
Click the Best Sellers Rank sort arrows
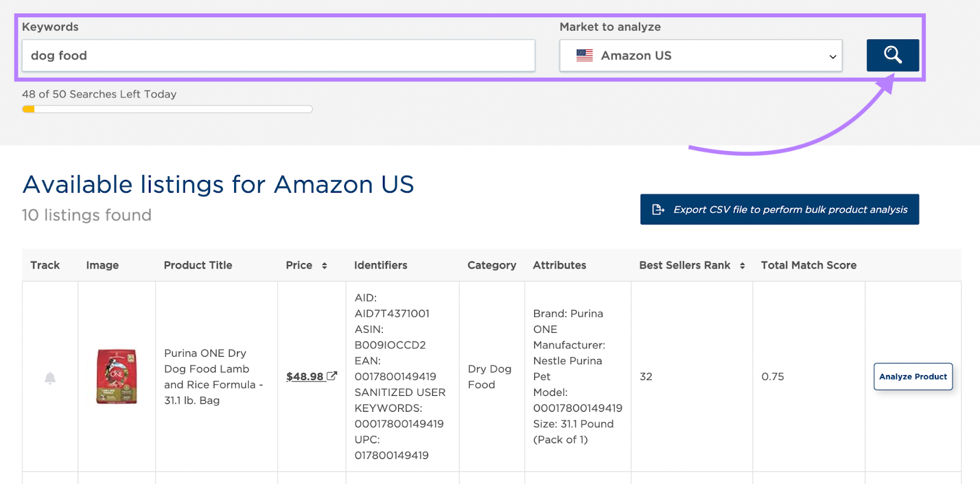(x=742, y=266)
